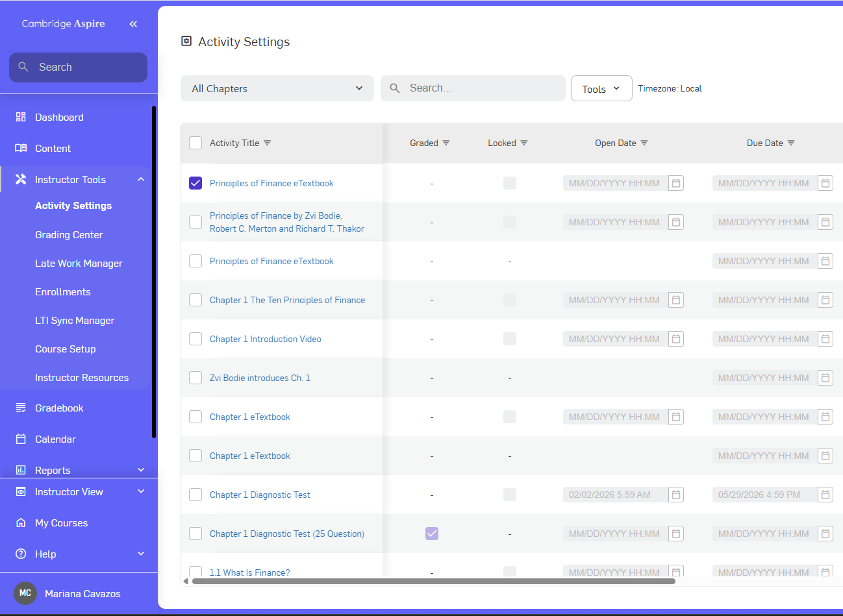Uncheck the first Principles of Finance eTextbook row

[195, 183]
